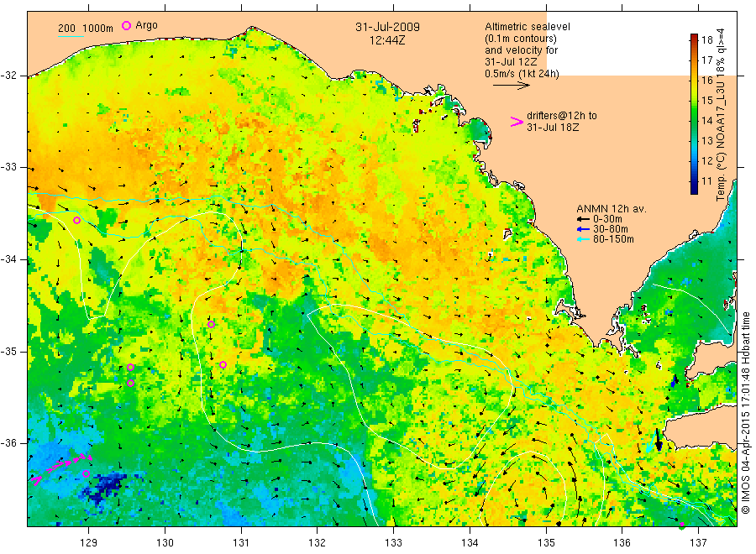The image size is (756, 554).
Task: Select the Argo float marker near 36.3°S 129°E
Action: (86, 474)
